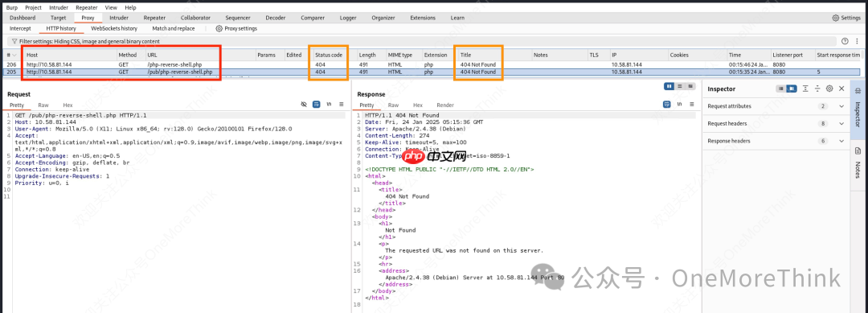
Task: Switch to the Extensions tab
Action: [423, 18]
